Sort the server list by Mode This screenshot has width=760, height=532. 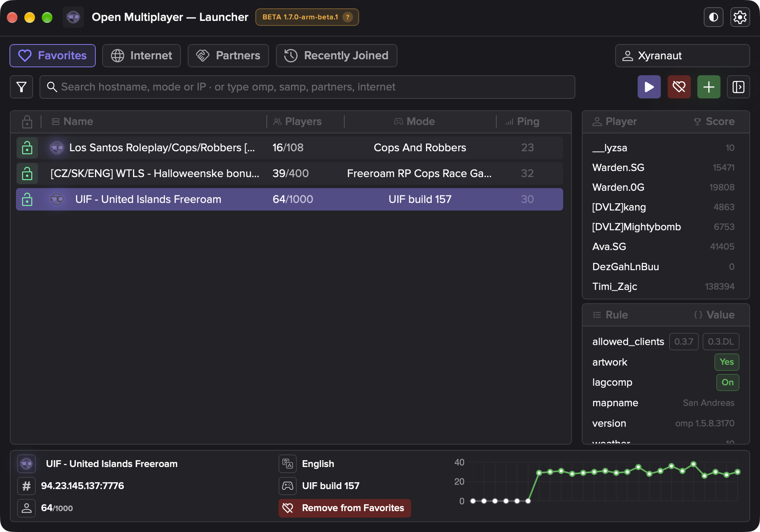415,122
